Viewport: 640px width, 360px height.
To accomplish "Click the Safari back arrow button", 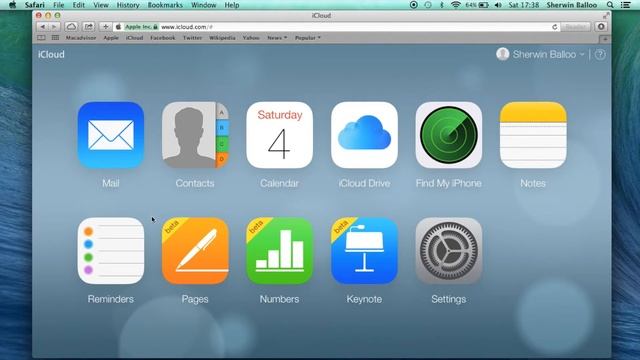I will pyautogui.click(x=42, y=27).
